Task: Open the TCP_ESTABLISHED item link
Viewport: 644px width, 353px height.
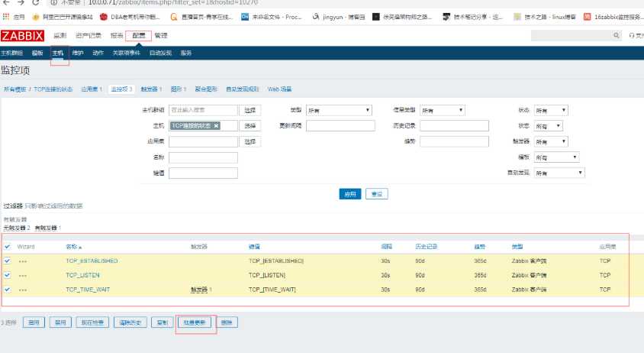Action: point(92,261)
